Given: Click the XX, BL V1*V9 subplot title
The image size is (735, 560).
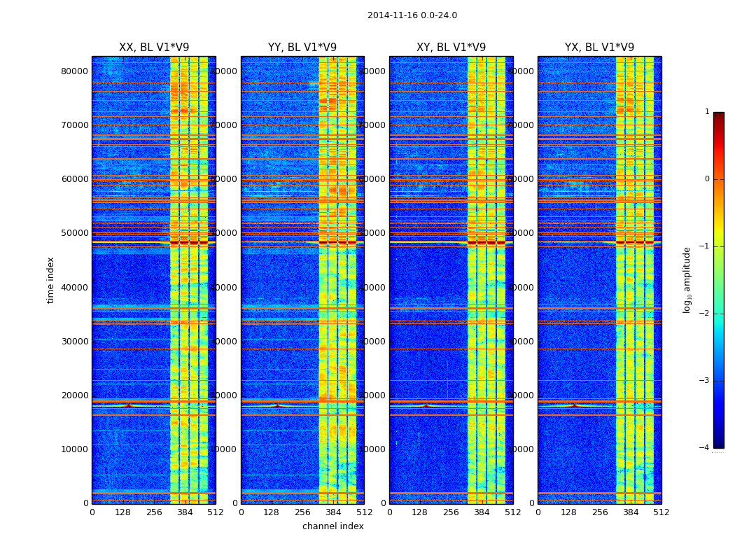Looking at the screenshot, I should 154,48.
